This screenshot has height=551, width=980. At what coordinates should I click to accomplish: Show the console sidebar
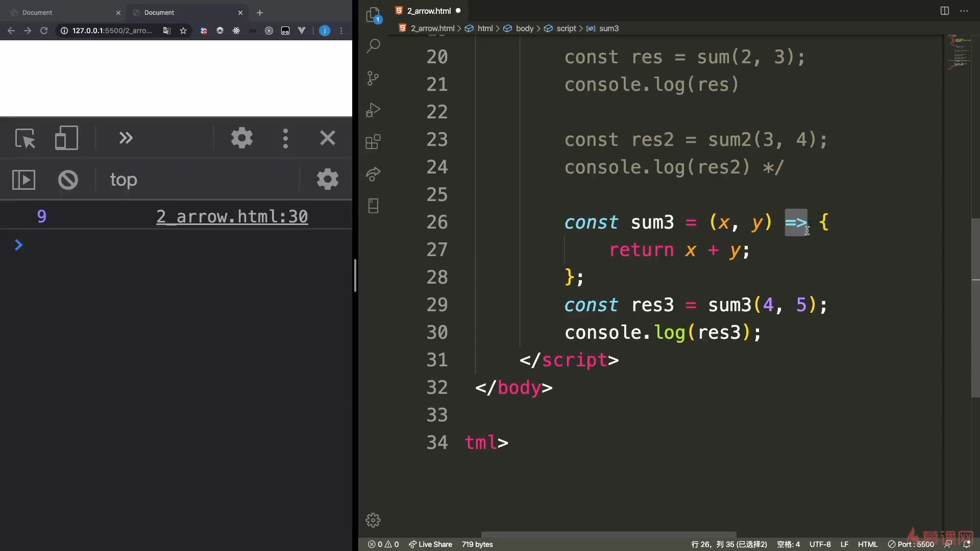coord(23,180)
